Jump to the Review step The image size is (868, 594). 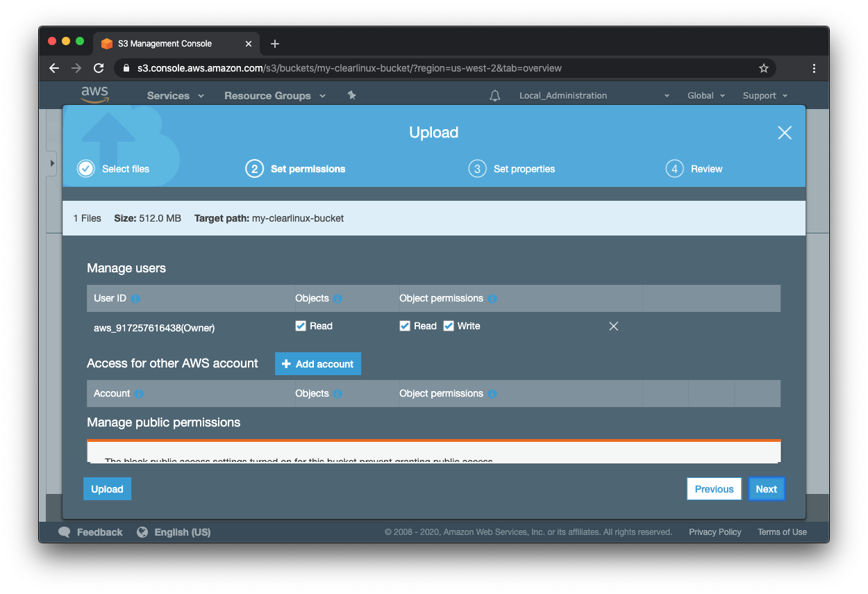click(694, 169)
